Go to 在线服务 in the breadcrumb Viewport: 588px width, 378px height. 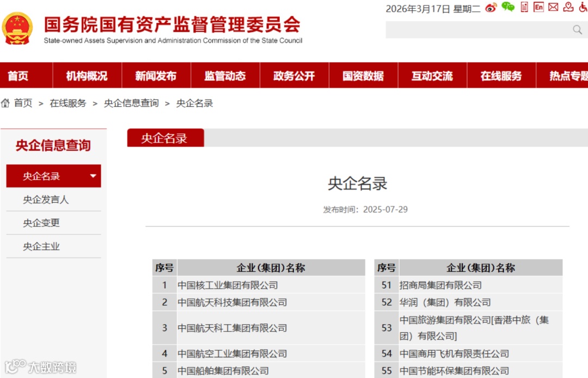click(x=68, y=103)
